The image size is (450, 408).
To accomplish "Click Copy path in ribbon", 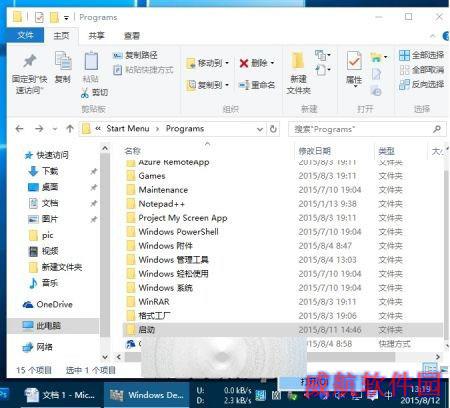I will point(135,55).
